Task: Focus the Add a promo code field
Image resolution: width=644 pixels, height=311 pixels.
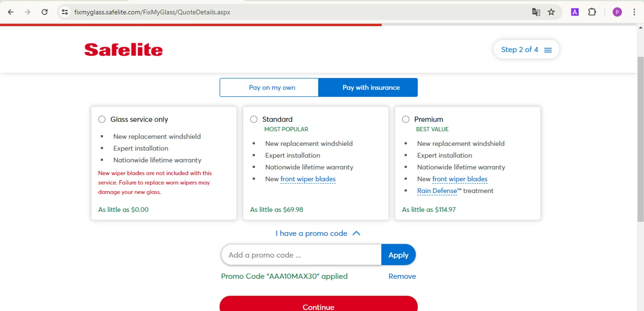Action: 301,255
